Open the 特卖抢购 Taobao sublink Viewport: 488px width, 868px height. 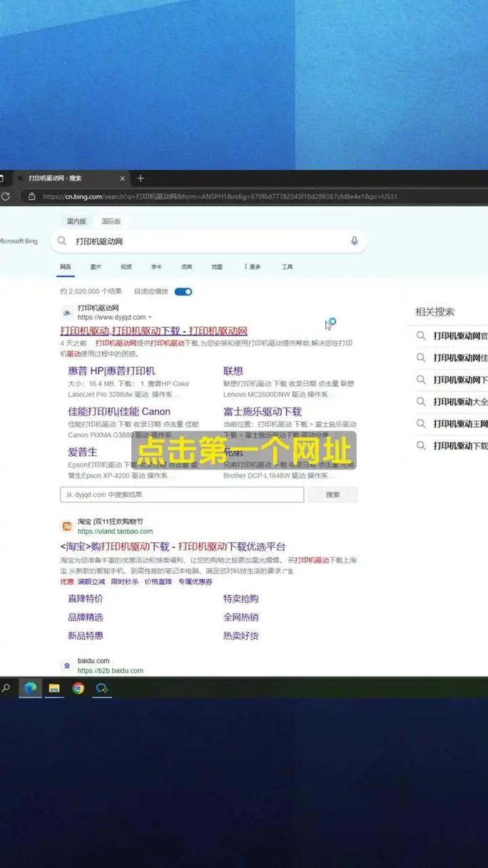[x=241, y=599]
